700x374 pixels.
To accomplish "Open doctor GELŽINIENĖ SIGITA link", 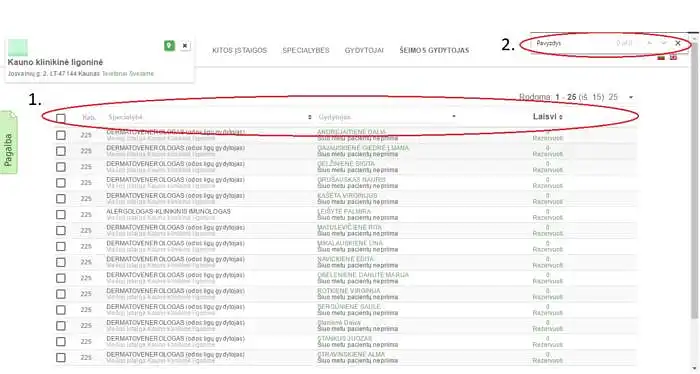I will point(346,164).
